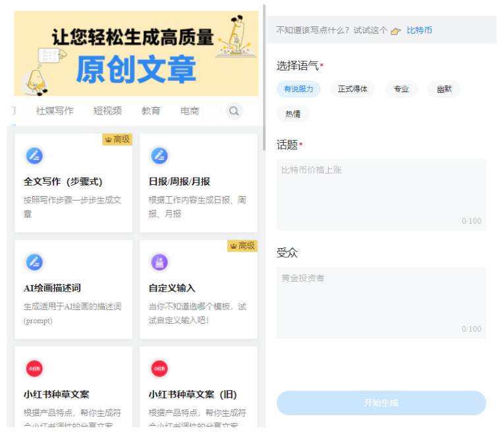504x439 pixels.
Task: Focus the 话题 text area
Action: (381, 195)
